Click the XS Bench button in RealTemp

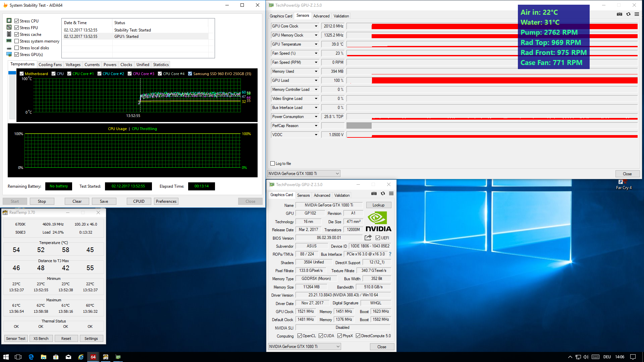(x=41, y=339)
